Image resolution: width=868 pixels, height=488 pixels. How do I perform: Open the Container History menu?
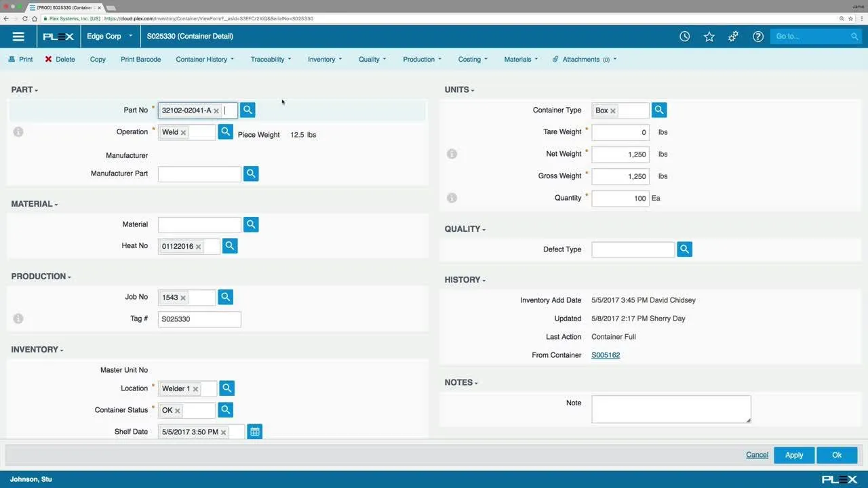[203, 59]
